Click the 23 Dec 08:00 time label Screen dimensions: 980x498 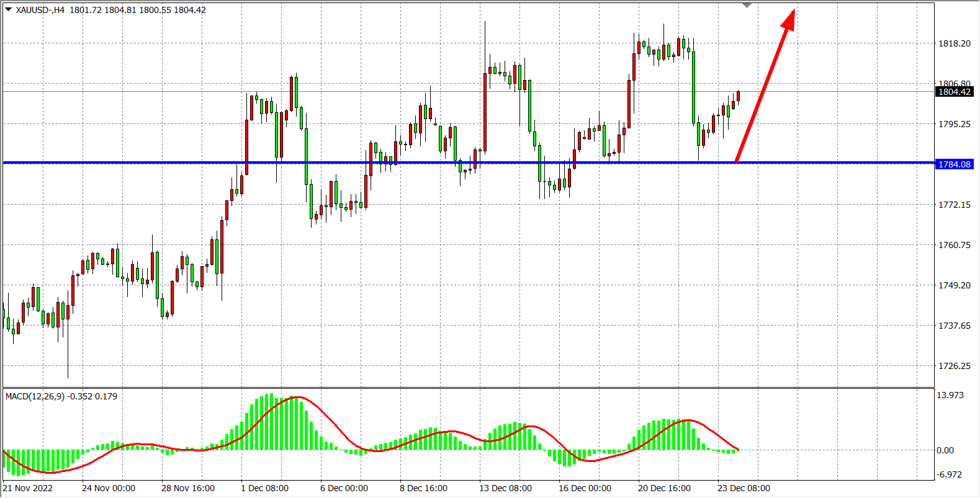point(744,488)
